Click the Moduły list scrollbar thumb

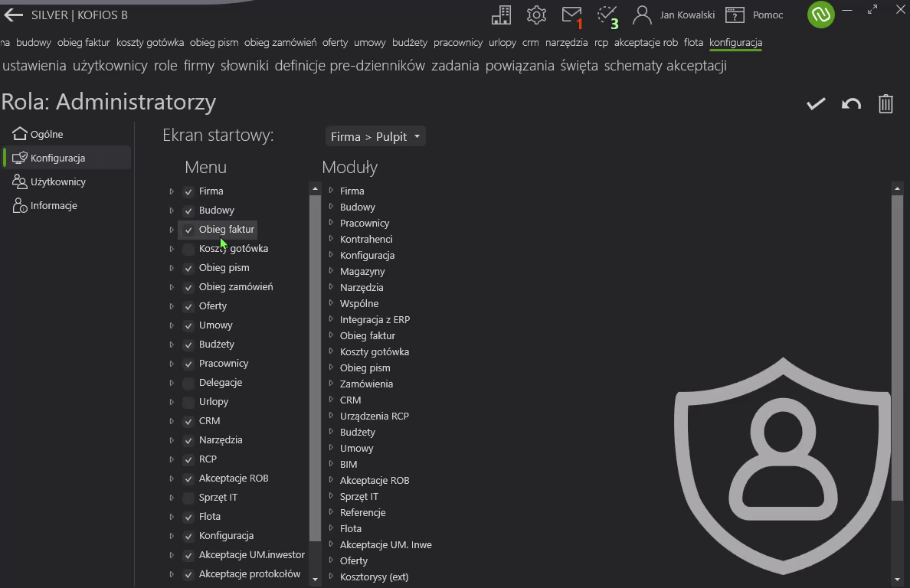click(x=897, y=347)
